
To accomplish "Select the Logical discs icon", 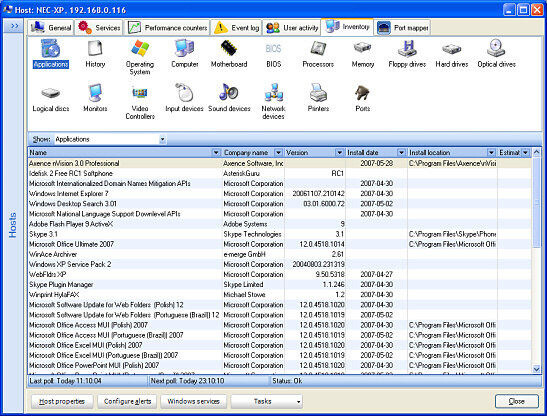I will point(51,98).
